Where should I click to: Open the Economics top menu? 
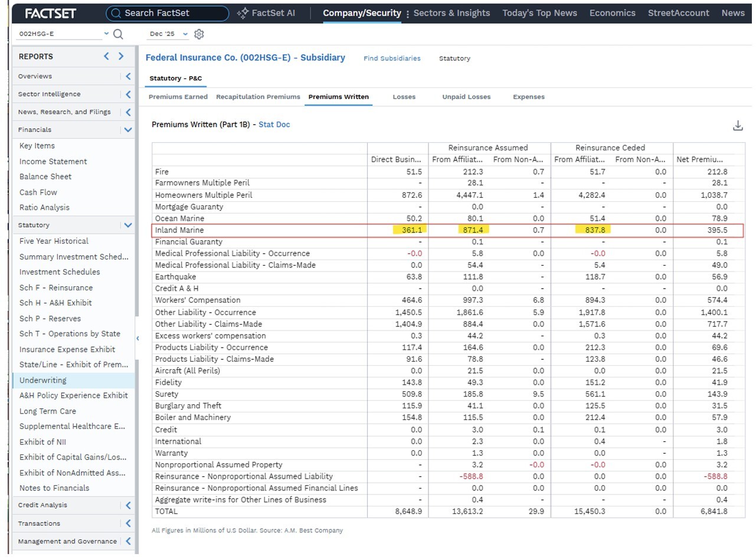click(x=613, y=13)
